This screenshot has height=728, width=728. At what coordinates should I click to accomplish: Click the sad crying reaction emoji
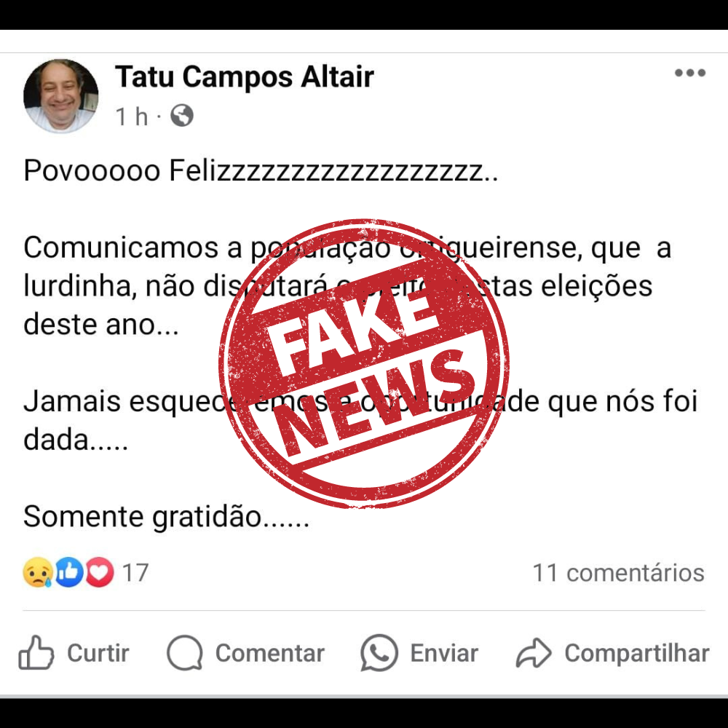pos(38,572)
